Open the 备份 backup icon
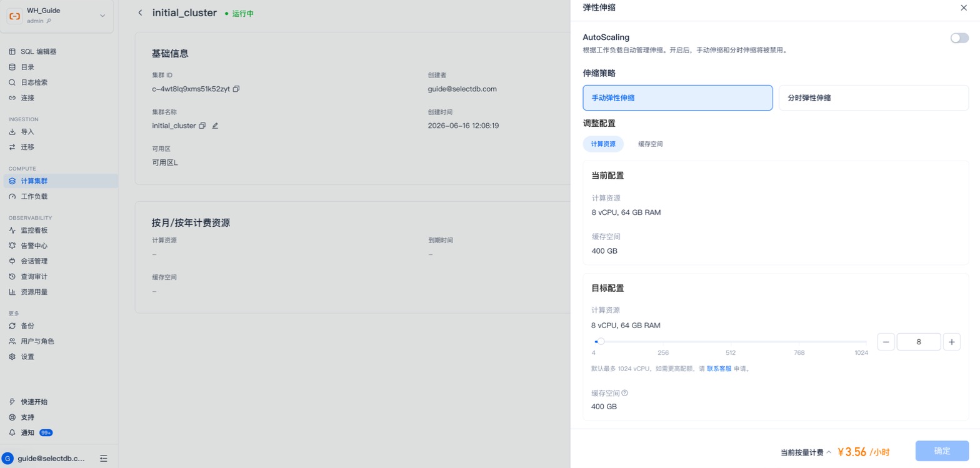The height and width of the screenshot is (468, 980). point(12,326)
